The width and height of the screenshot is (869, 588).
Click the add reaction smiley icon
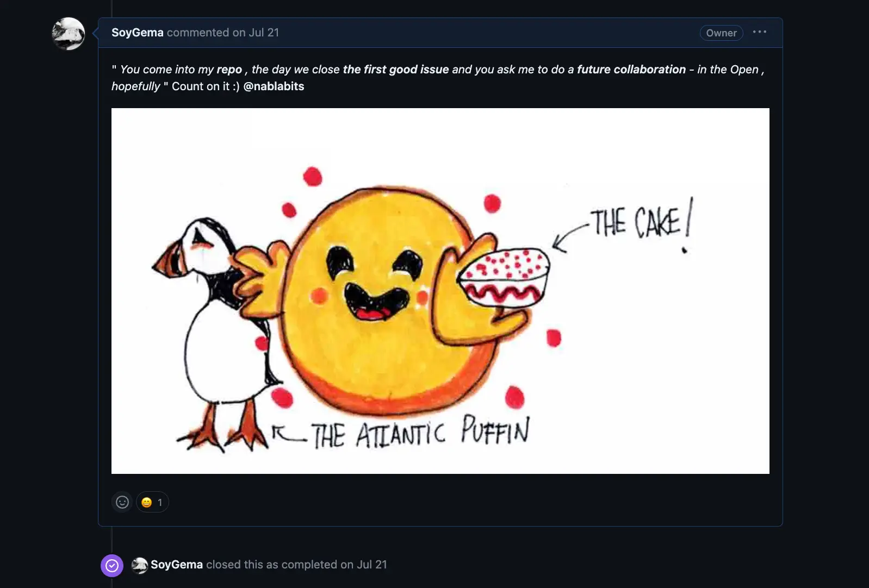coord(122,502)
